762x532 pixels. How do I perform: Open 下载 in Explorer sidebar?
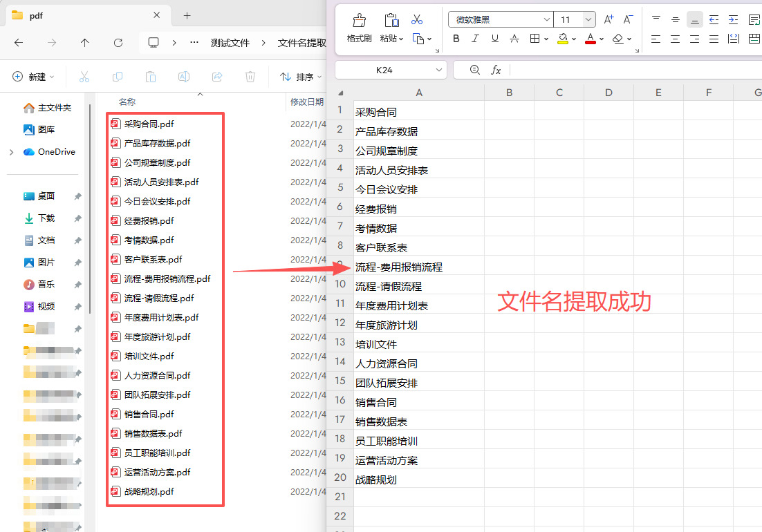(x=39, y=218)
